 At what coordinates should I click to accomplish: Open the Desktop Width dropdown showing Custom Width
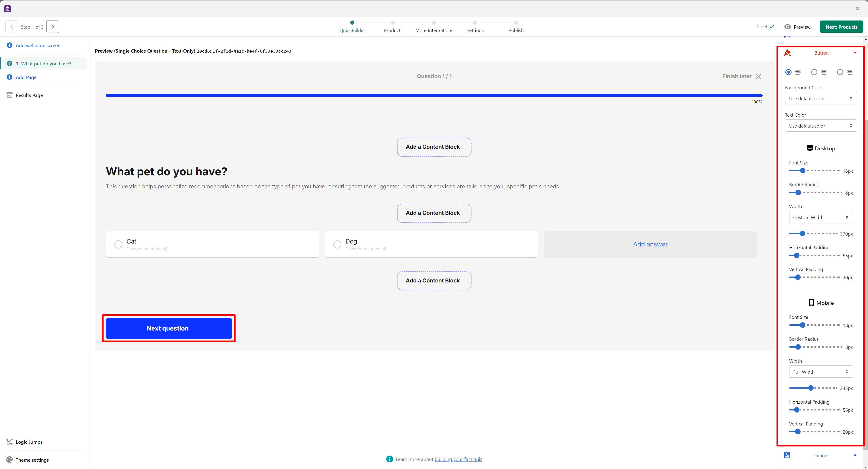click(x=821, y=217)
